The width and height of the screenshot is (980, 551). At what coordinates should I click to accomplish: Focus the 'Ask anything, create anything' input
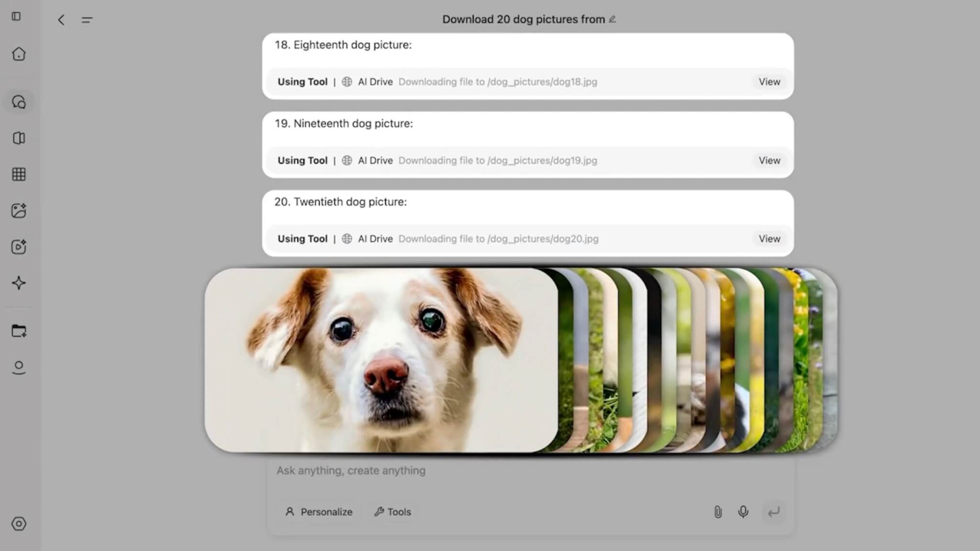coord(530,471)
